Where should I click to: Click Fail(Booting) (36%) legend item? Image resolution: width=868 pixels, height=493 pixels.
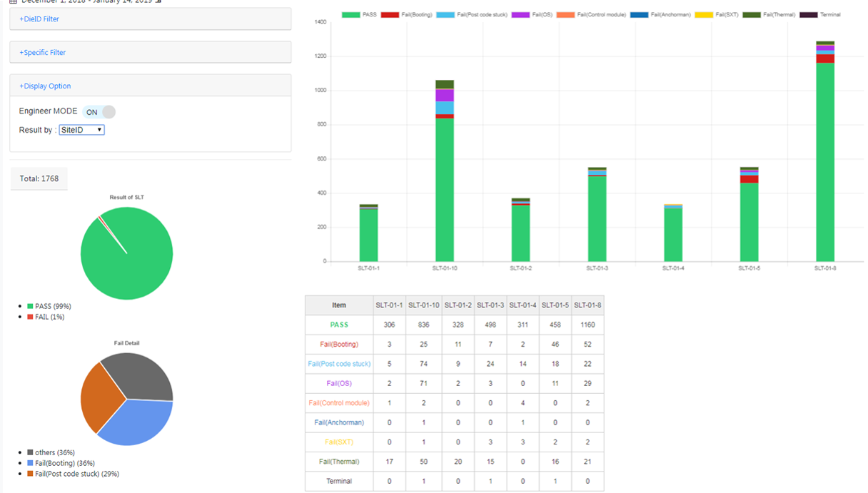(x=60, y=463)
